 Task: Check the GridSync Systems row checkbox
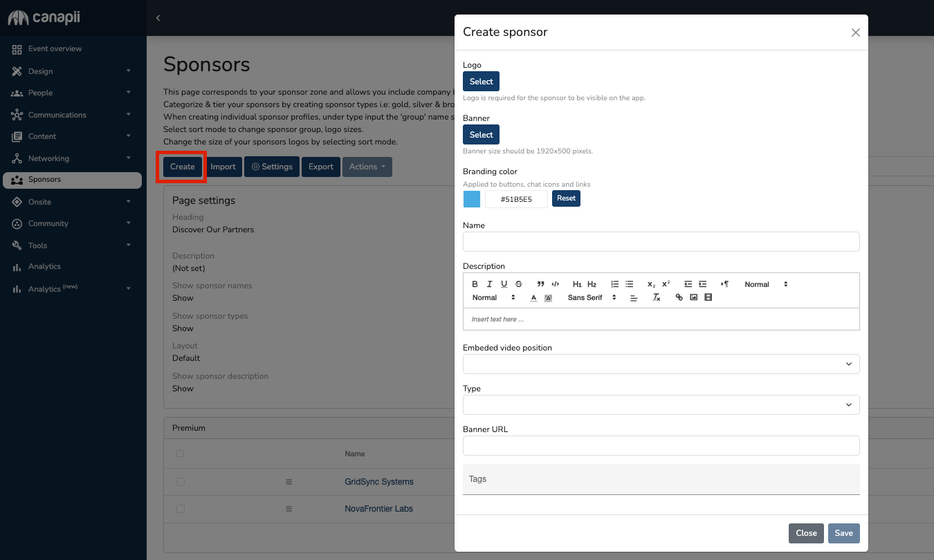tap(181, 482)
